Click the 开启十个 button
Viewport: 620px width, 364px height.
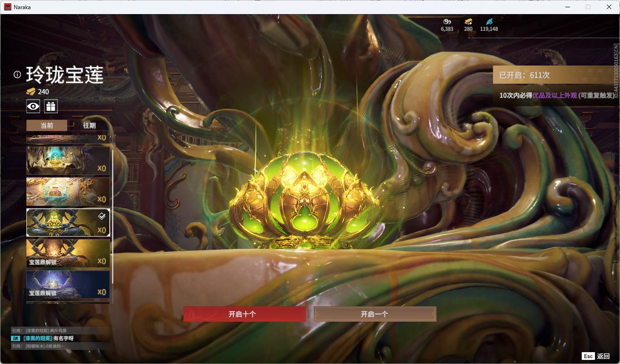pyautogui.click(x=244, y=314)
